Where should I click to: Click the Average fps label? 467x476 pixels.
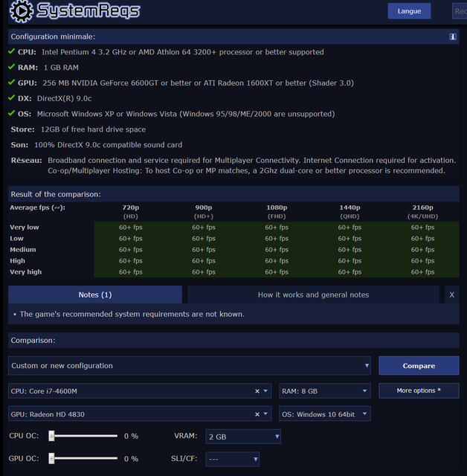pos(37,208)
